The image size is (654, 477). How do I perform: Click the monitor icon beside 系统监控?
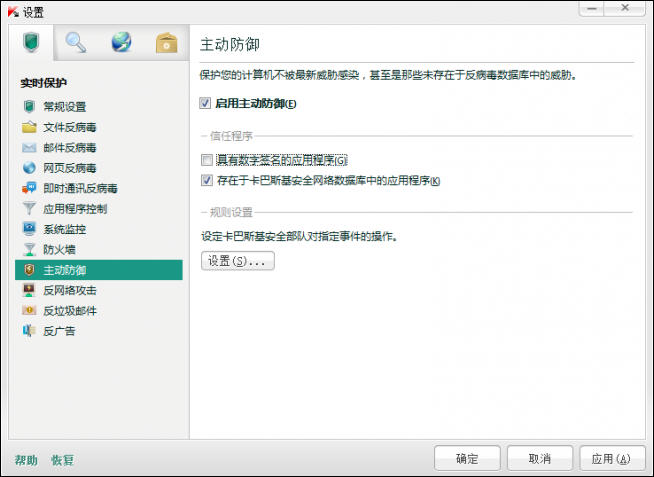click(29, 229)
